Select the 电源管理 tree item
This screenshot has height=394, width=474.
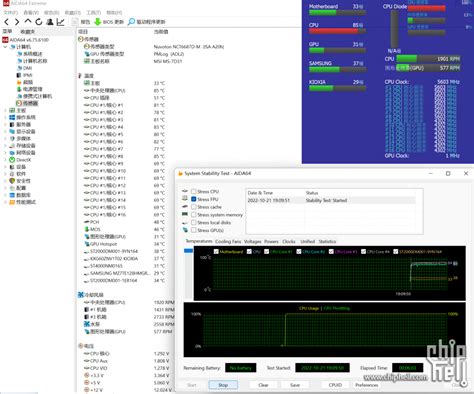click(x=29, y=89)
